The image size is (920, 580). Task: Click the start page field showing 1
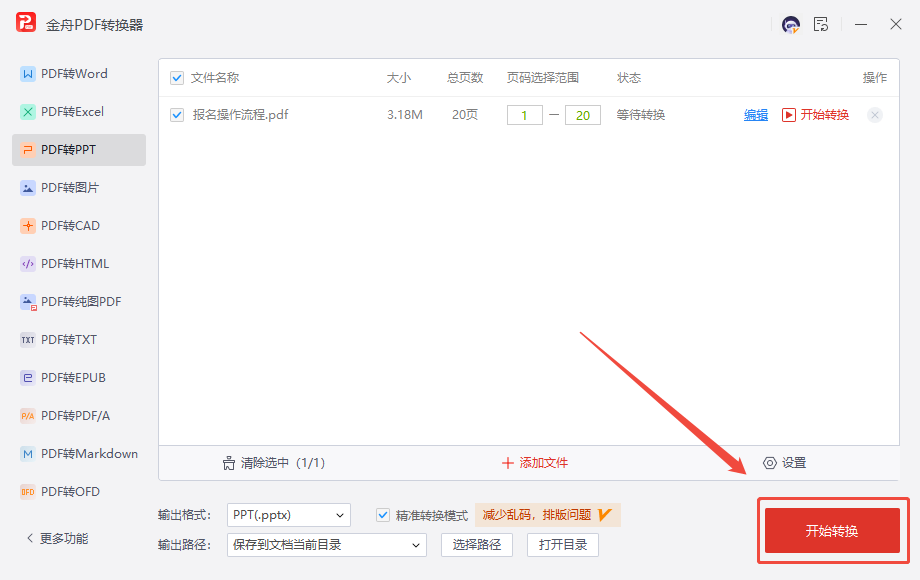click(x=525, y=116)
